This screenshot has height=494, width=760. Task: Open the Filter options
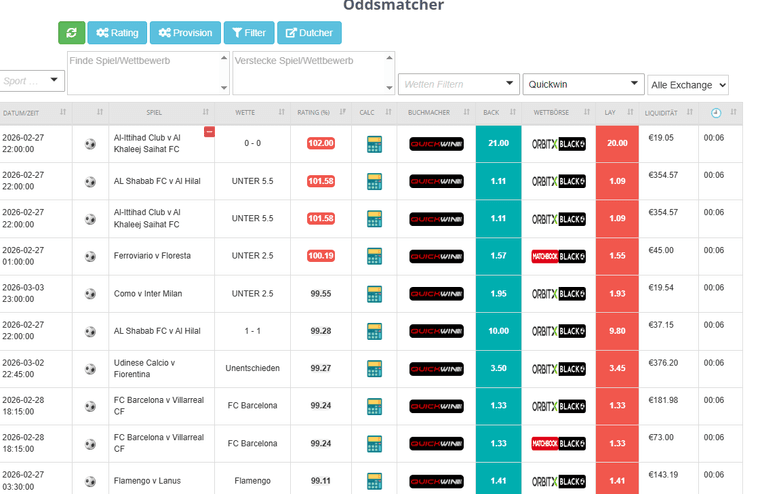[248, 33]
